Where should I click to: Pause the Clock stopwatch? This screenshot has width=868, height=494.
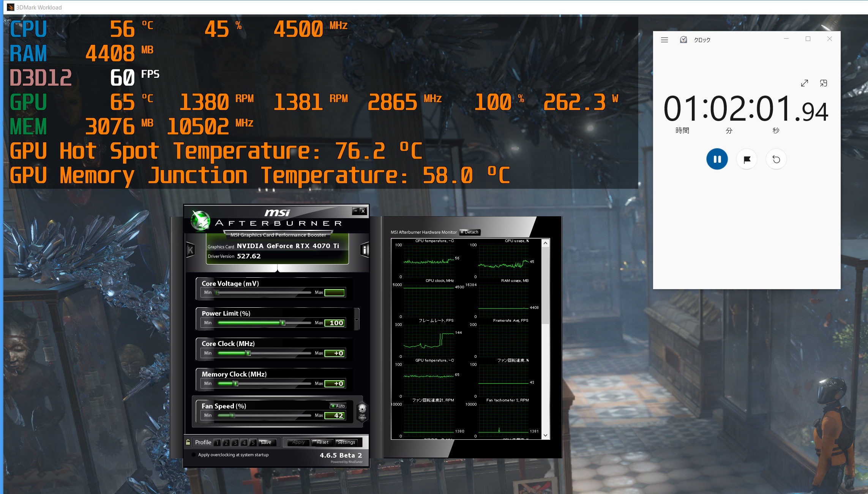717,159
